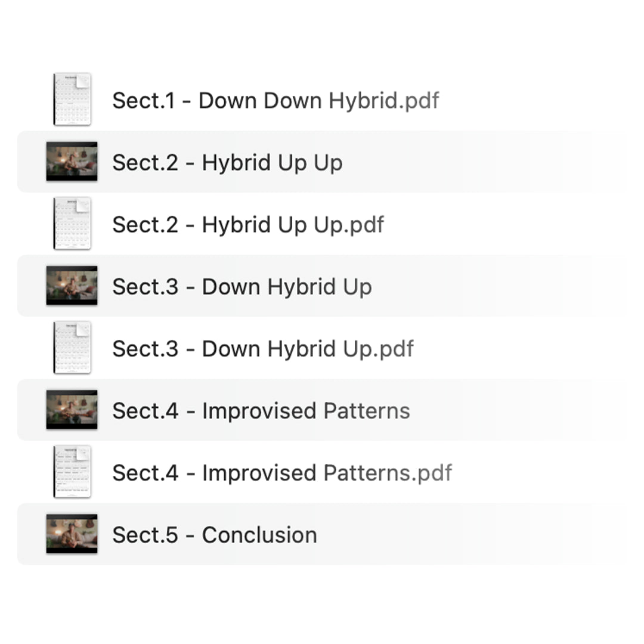This screenshot has width=644, height=644.
Task: Click the PDF icon for Sect.1 Down Down Hybrid
Action: (72, 100)
